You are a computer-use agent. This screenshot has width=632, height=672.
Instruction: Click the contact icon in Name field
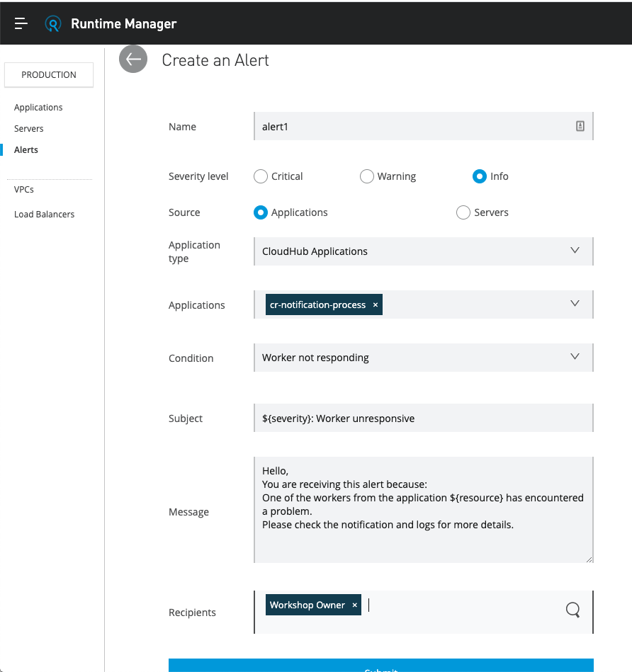click(580, 127)
